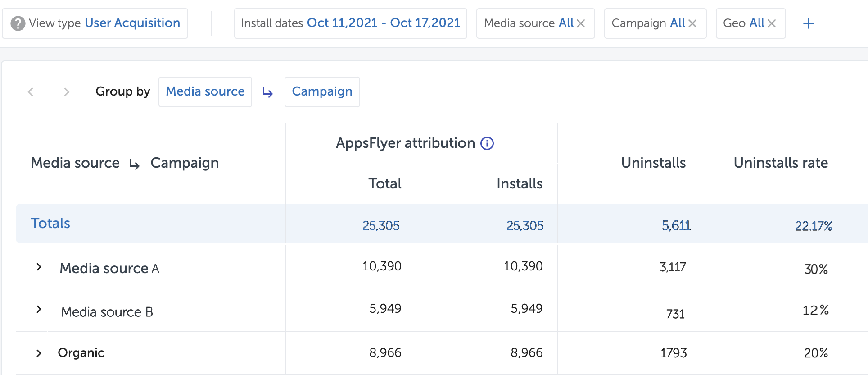This screenshot has width=868, height=375.
Task: Expand the Media source B row
Action: pos(39,310)
